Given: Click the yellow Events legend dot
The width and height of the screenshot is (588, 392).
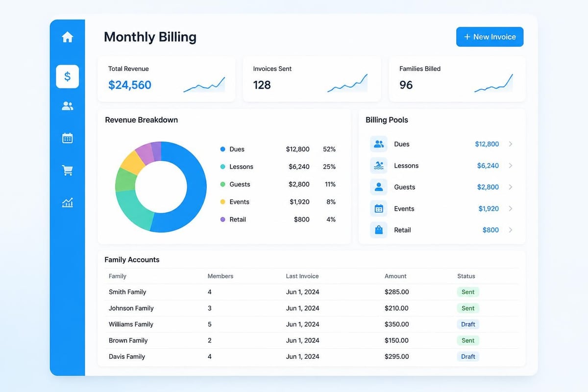Looking at the screenshot, I should [223, 202].
